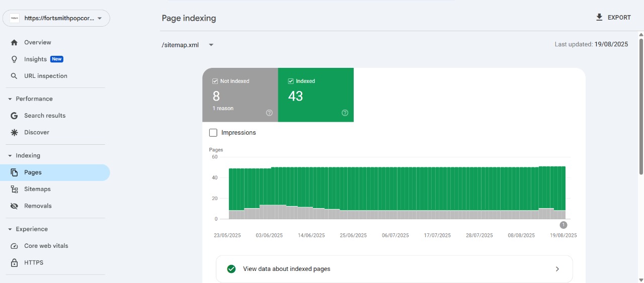Click the EXPORT button
The height and width of the screenshot is (283, 644).
coord(613,18)
